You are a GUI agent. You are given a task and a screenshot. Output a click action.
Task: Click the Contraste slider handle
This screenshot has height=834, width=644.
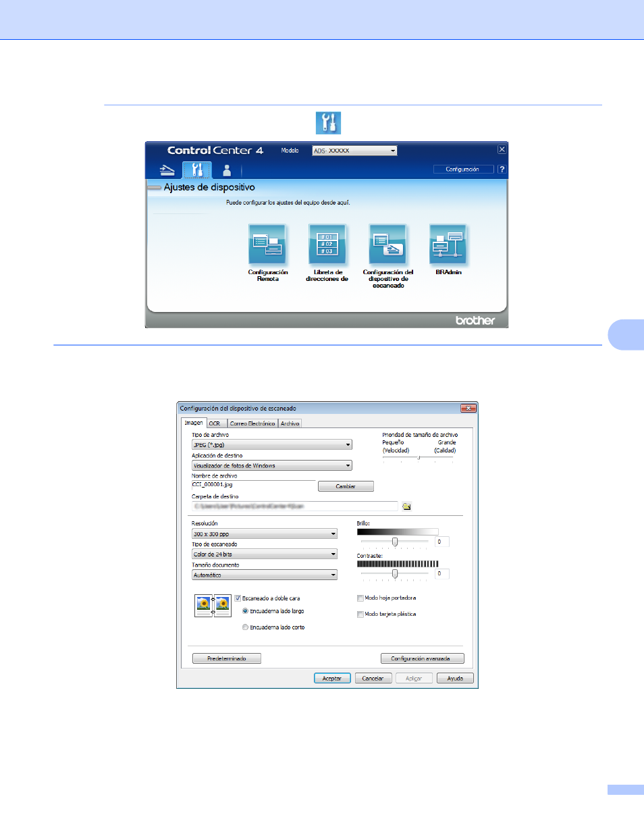395,574
